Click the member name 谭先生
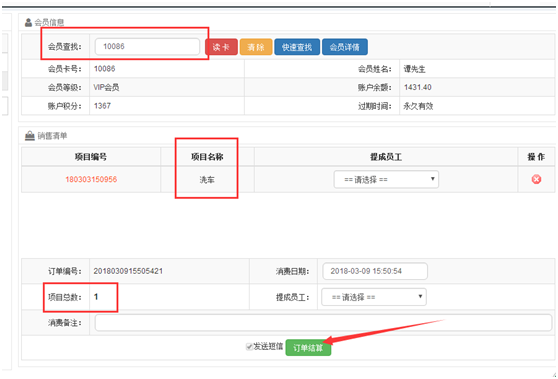Image resolution: width=558 pixels, height=379 pixels. pyautogui.click(x=415, y=69)
